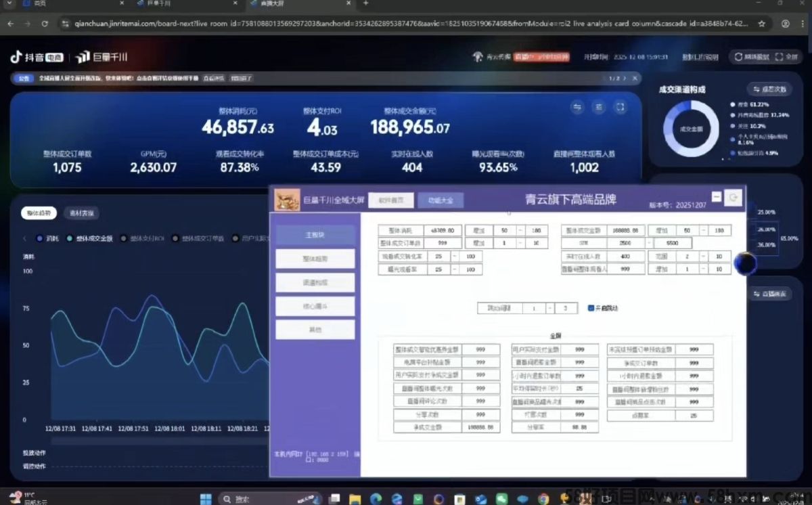The height and width of the screenshot is (505, 812).
Task: Click the 主板块 button in the sidebar
Action: point(315,235)
